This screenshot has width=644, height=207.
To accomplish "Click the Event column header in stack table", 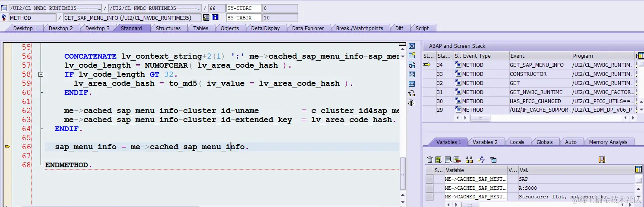I will point(540,56).
